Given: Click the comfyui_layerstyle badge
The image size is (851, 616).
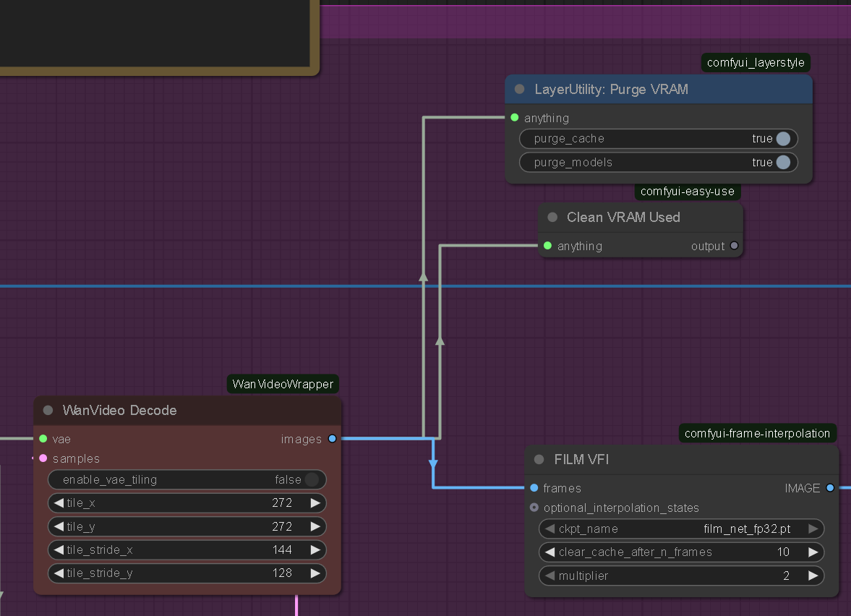Looking at the screenshot, I should (756, 62).
